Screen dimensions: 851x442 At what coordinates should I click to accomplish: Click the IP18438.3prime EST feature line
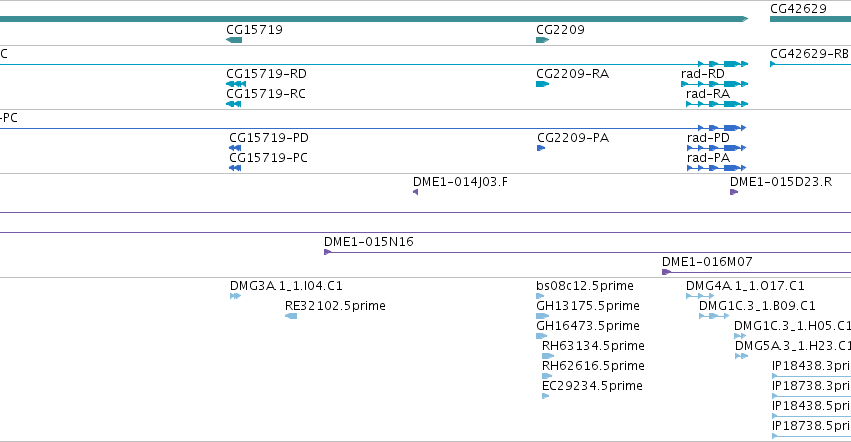[811, 376]
